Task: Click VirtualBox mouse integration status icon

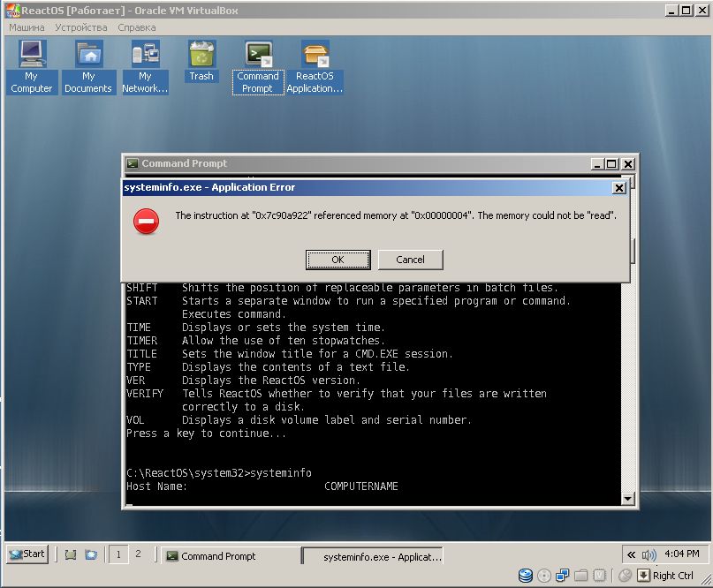Action: (x=626, y=576)
